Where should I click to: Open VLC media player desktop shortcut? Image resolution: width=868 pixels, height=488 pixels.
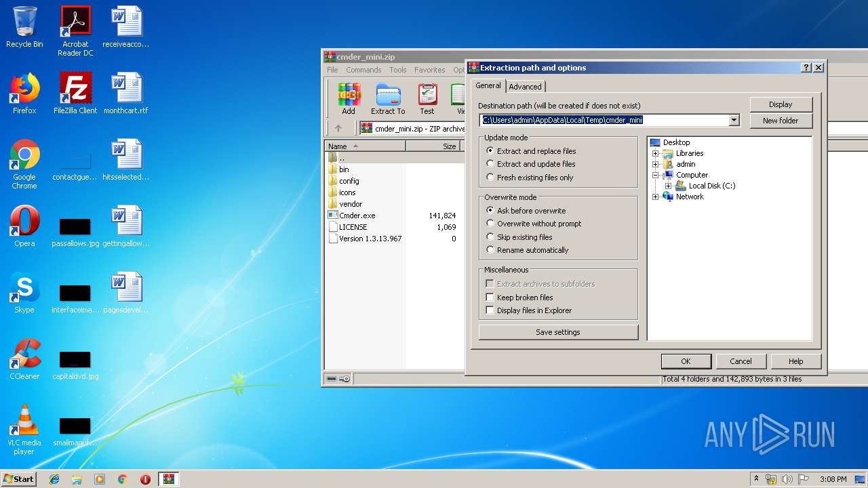click(24, 430)
